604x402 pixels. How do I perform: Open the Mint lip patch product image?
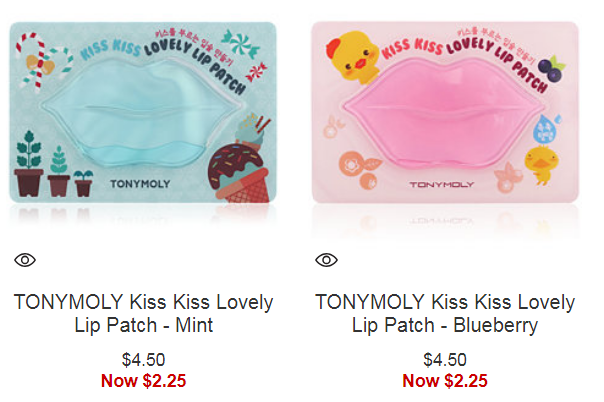tap(143, 112)
